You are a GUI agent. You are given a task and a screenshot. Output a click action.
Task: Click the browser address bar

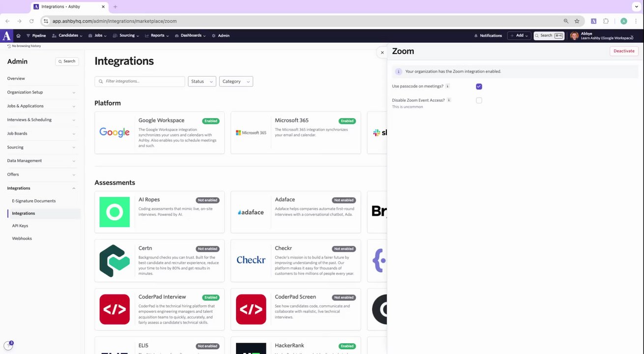tap(305, 21)
